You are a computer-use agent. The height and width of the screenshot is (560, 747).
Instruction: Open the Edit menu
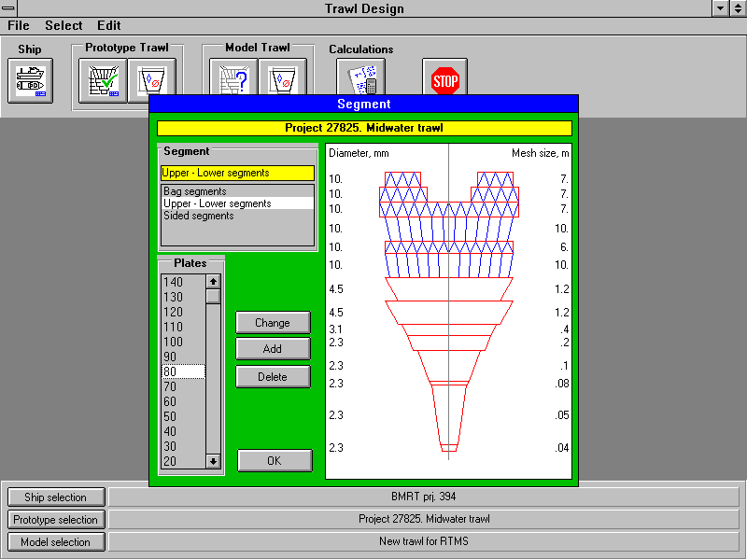(109, 26)
